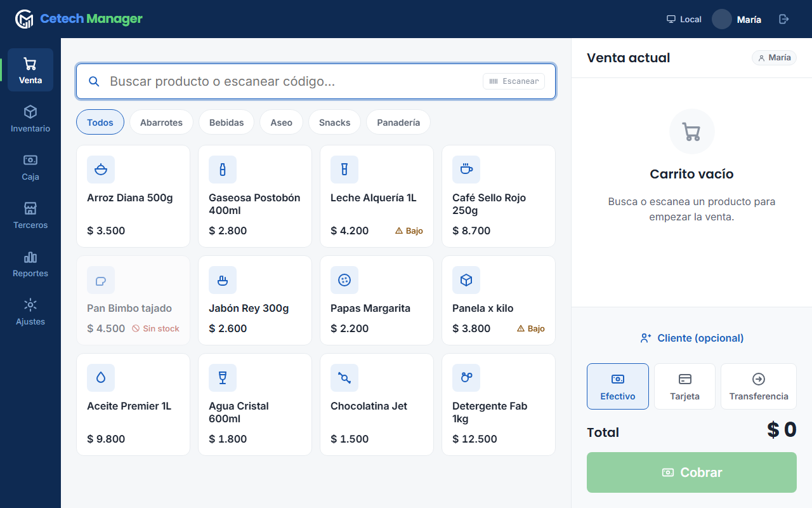Focus the product search field

(x=316, y=81)
